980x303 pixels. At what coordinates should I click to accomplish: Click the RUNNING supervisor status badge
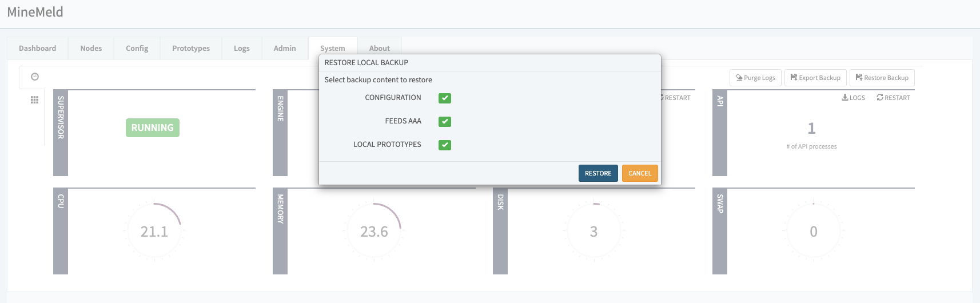(153, 127)
